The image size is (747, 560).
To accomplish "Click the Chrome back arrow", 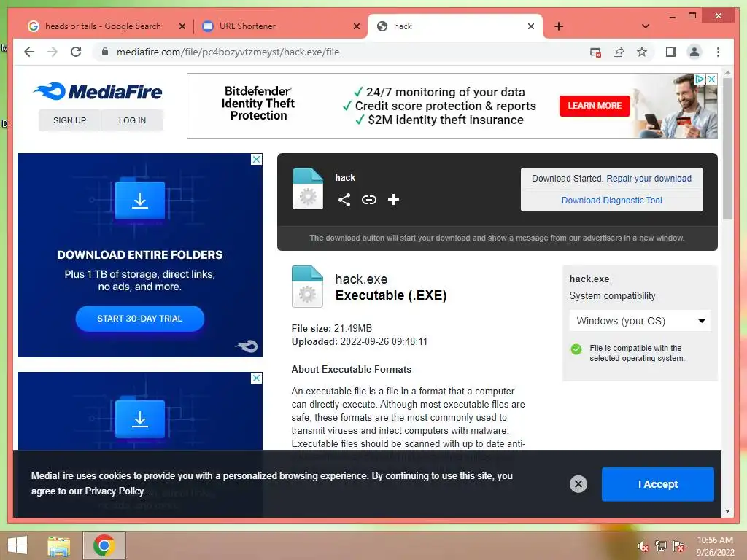I will click(29, 52).
